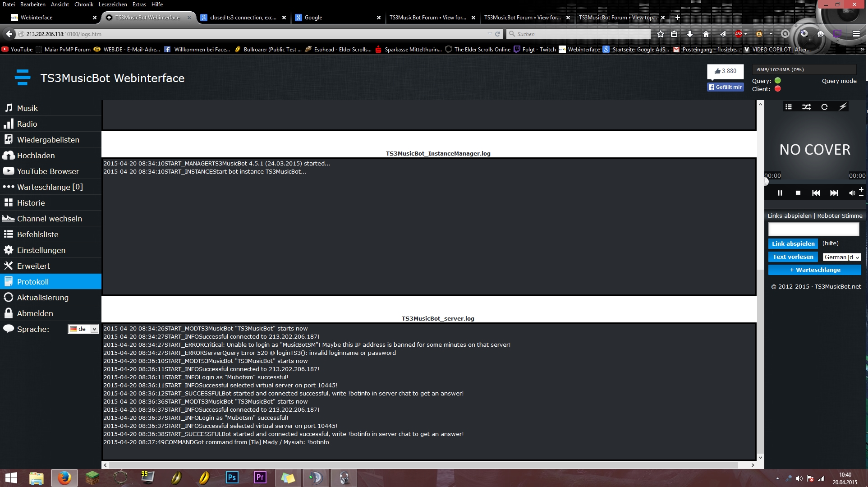Toggle repeat playback mode

point(824,107)
